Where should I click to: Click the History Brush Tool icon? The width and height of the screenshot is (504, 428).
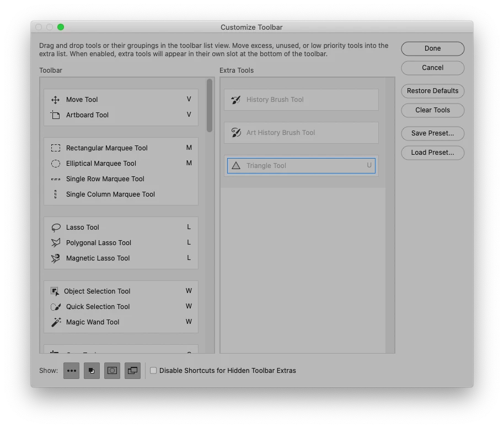tap(236, 100)
